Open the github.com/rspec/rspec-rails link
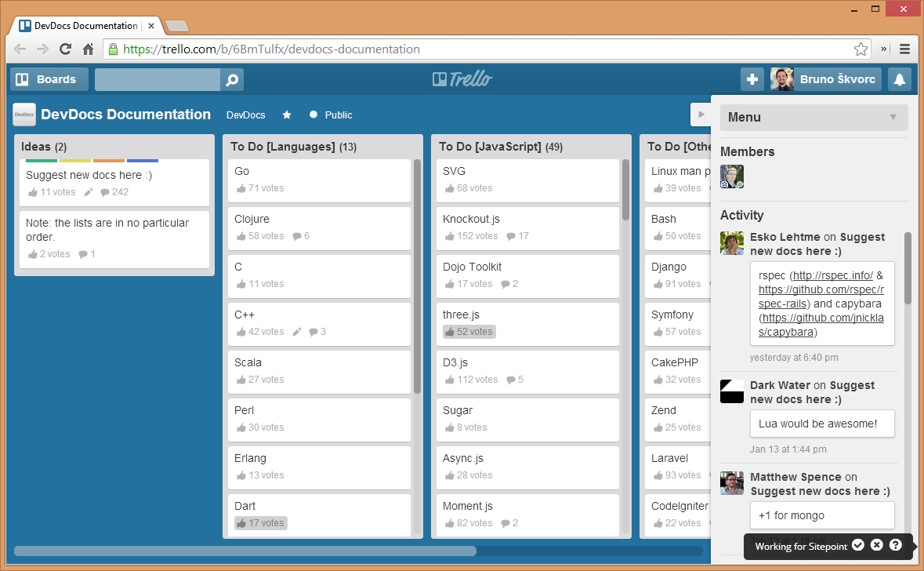 pos(821,296)
